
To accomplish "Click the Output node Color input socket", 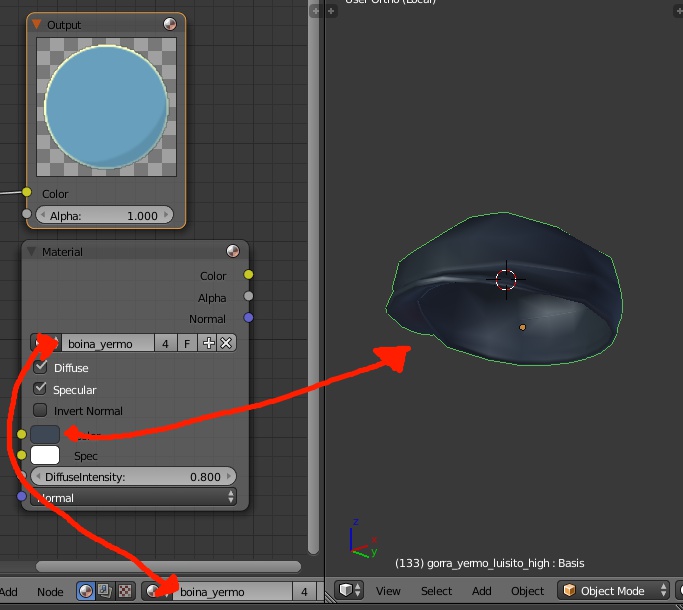I will [27, 192].
